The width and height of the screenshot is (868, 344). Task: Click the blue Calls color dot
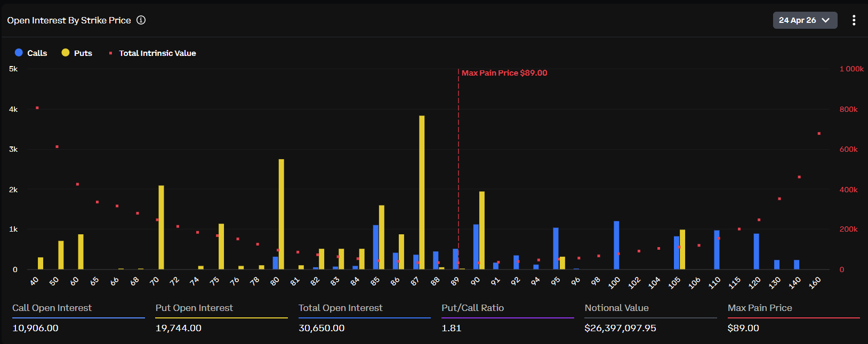click(x=19, y=53)
